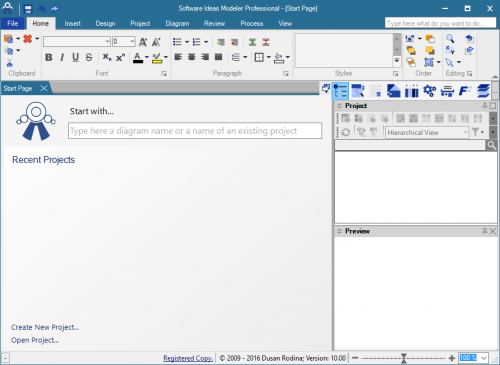Click the Registered Copy link
The image size is (500, 365).
[x=188, y=358]
